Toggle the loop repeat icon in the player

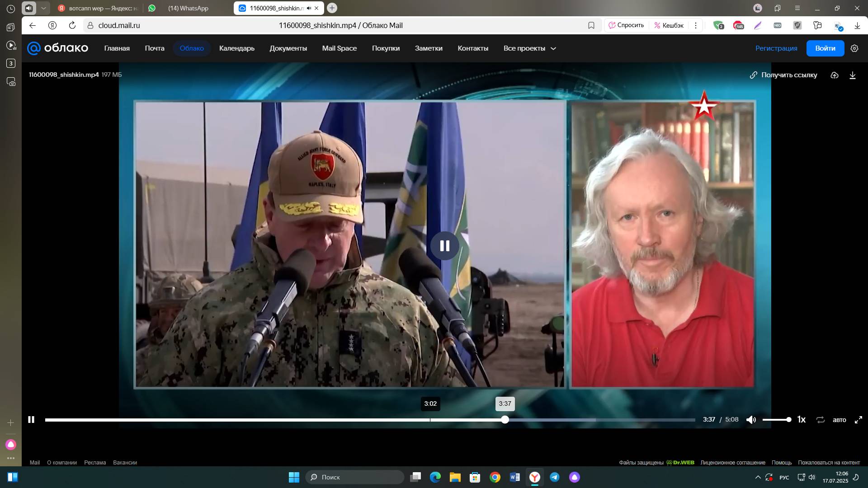tap(820, 420)
